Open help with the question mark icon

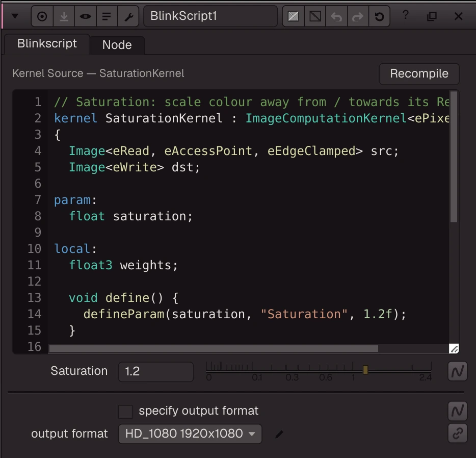pyautogui.click(x=406, y=15)
